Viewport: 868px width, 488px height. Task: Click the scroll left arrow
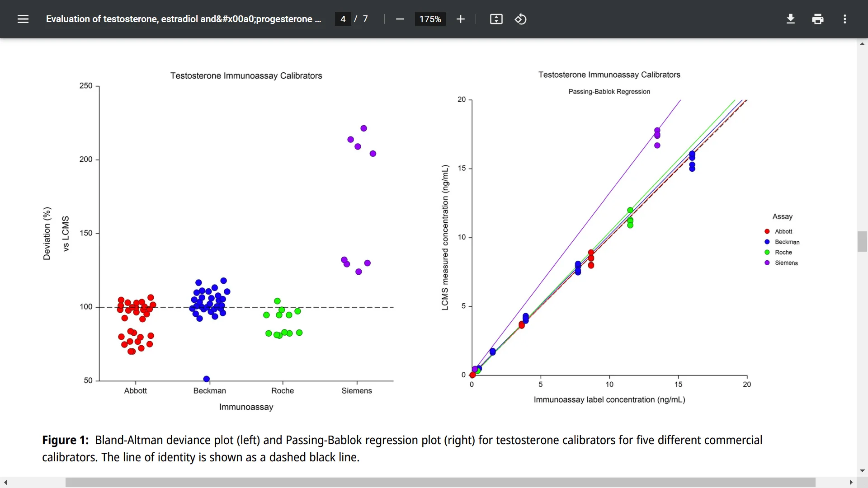(5, 483)
